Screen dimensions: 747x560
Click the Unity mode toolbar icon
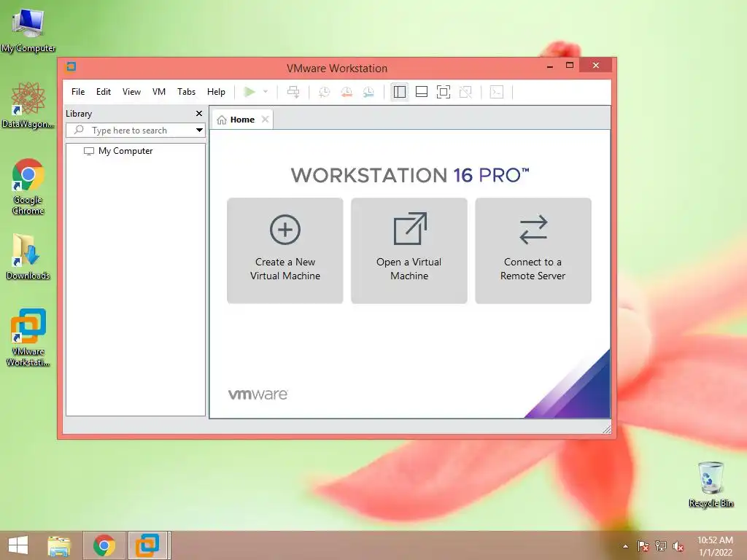point(465,92)
